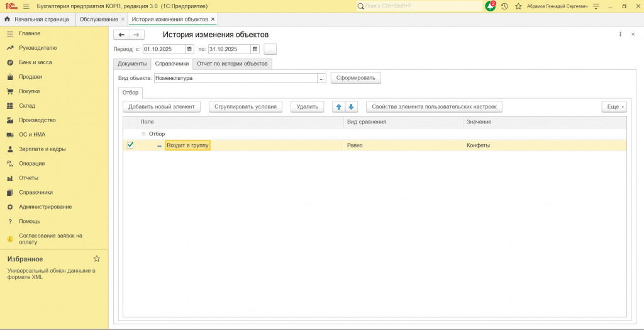Screen dimensions: 644x330
Task: Toggle checkbox for Входит в группу filter
Action: tap(130, 145)
